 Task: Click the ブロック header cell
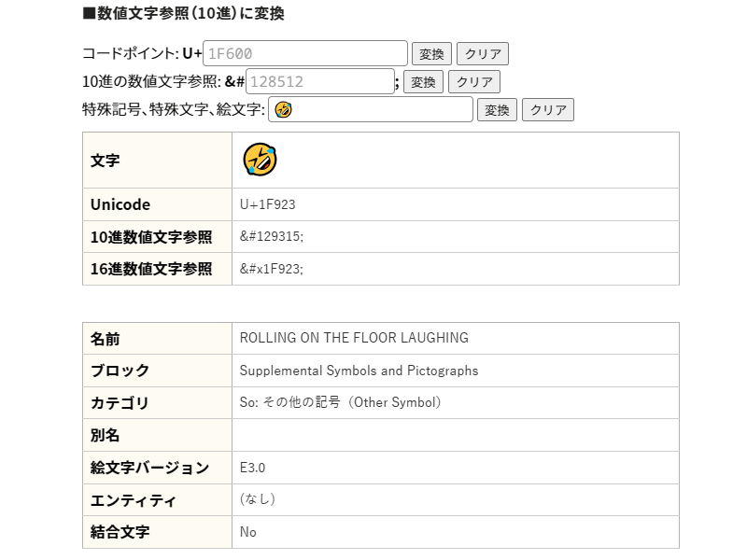[x=157, y=371]
